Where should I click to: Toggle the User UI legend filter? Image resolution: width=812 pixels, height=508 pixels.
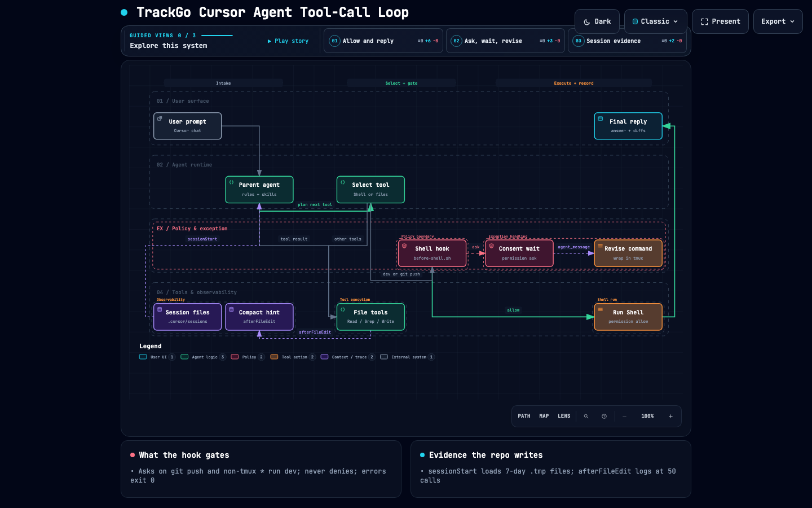pyautogui.click(x=157, y=357)
